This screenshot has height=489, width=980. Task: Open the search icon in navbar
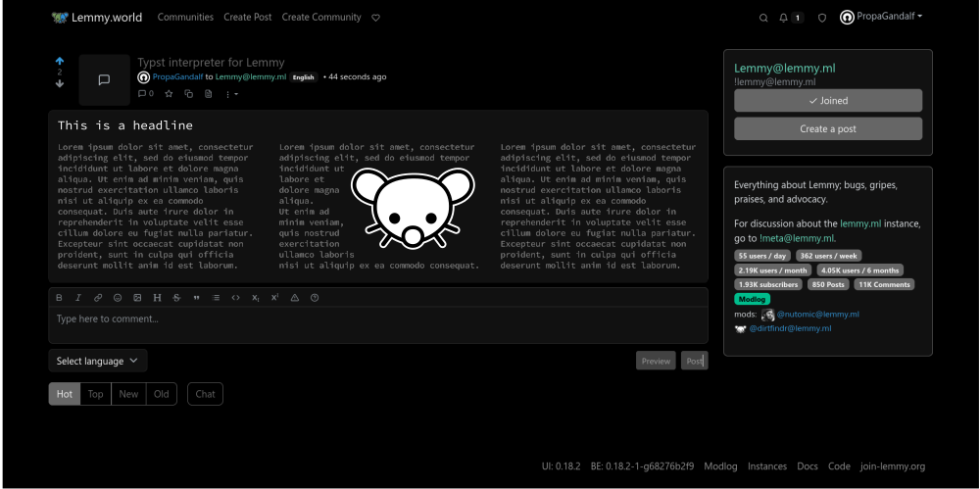click(763, 19)
